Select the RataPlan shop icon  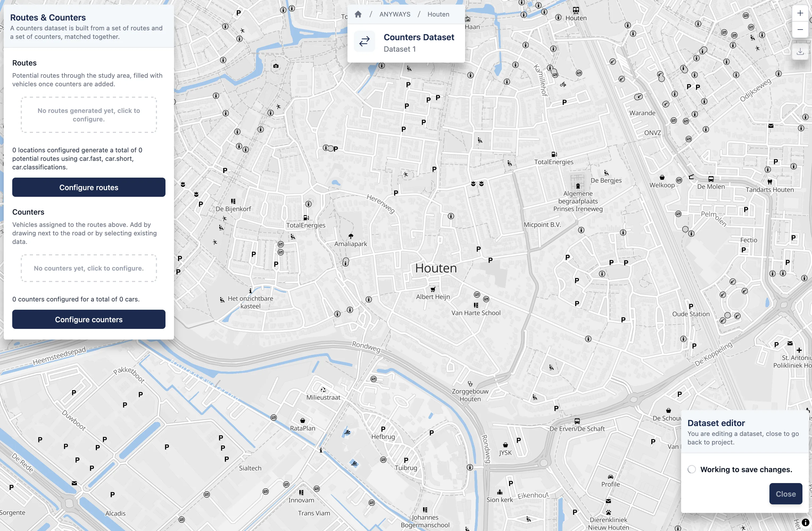302,420
